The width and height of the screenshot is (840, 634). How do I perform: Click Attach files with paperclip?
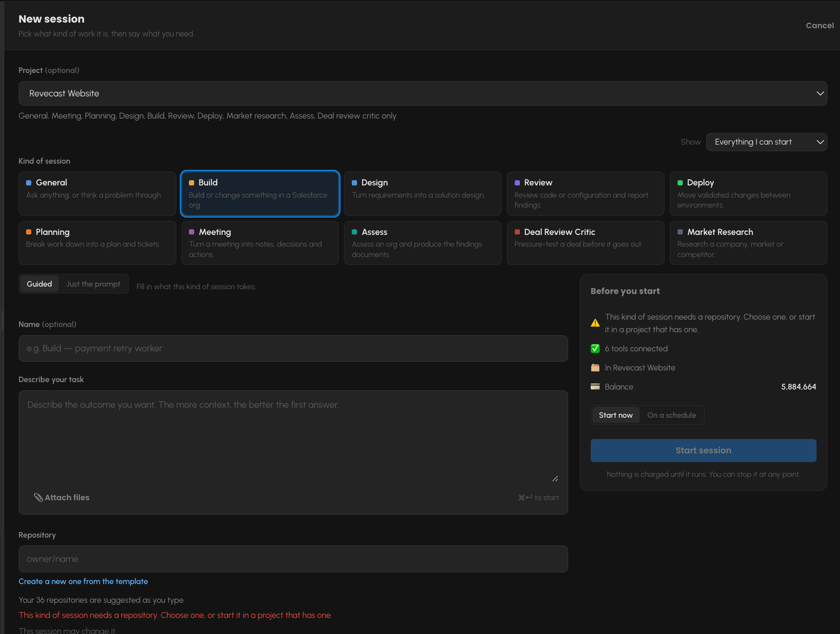coord(62,498)
